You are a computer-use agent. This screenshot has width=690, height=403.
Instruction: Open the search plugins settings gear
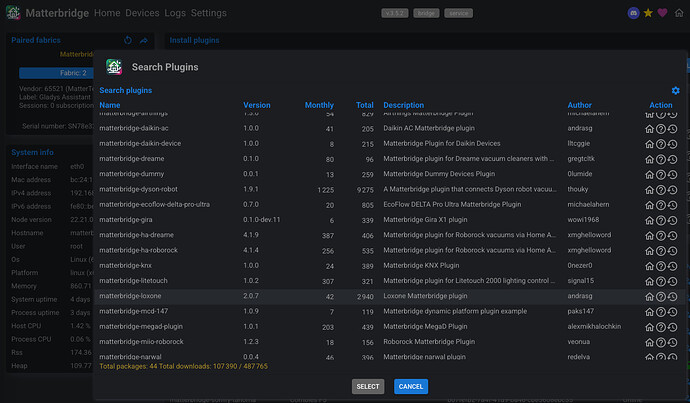click(x=675, y=90)
